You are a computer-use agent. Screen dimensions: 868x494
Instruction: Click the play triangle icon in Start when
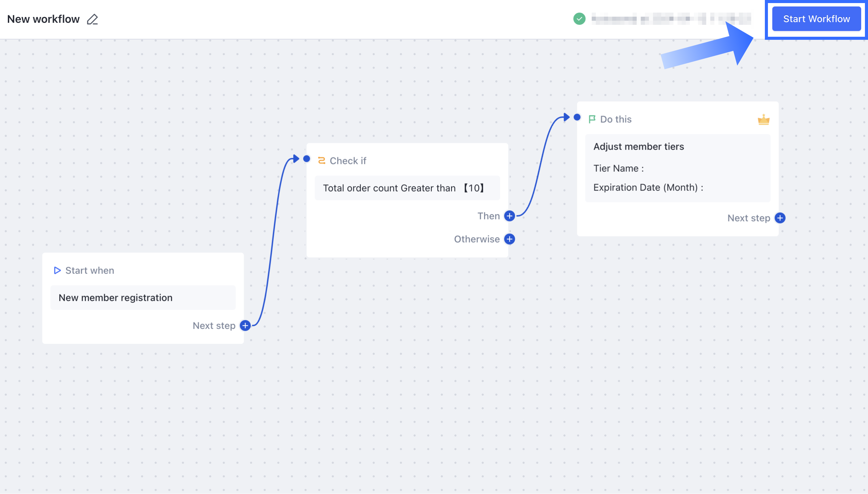pyautogui.click(x=57, y=270)
